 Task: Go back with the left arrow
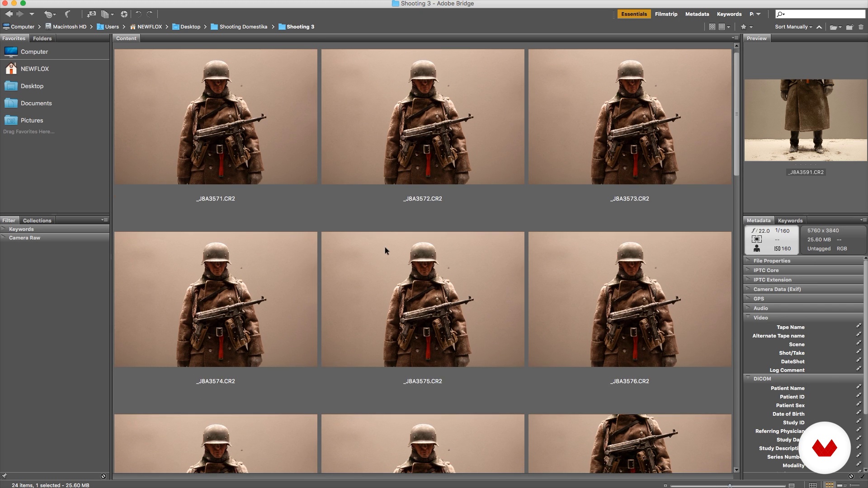click(x=9, y=14)
